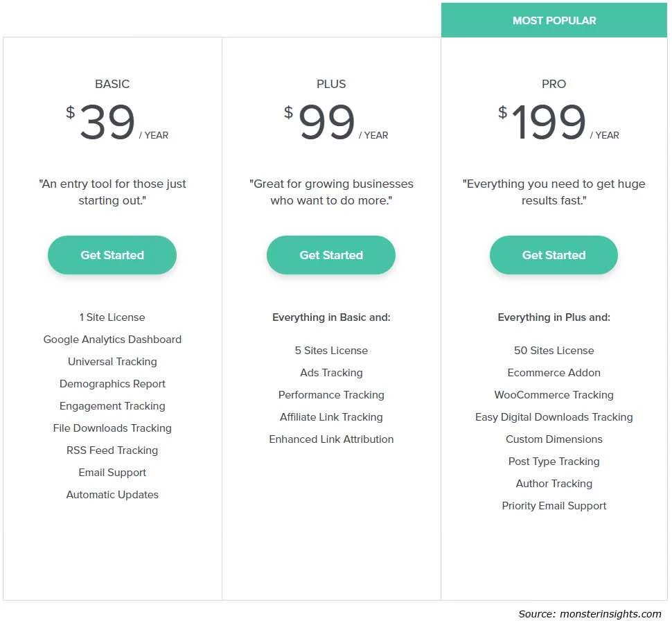Select the 50 Sites License item
This screenshot has height=632, width=672.
pyautogui.click(x=554, y=351)
